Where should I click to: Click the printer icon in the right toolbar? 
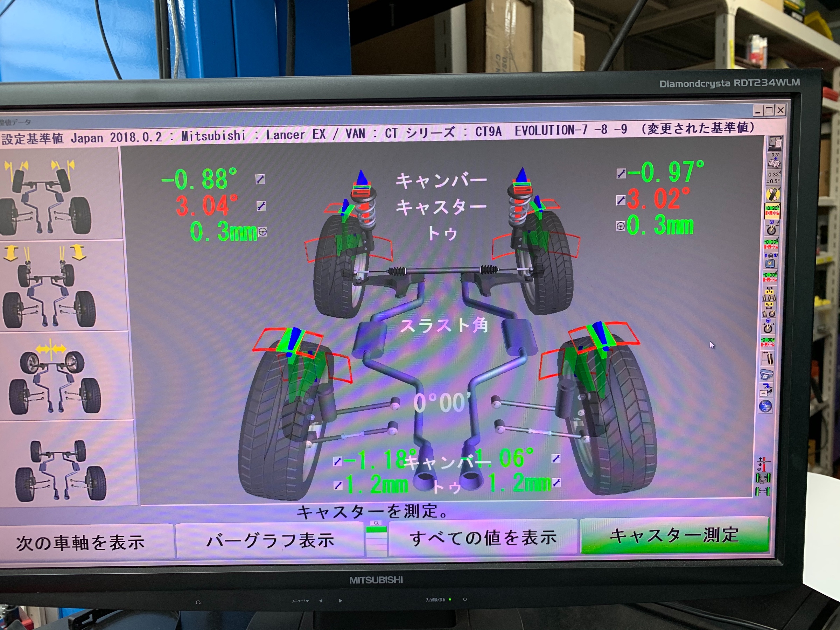(767, 374)
